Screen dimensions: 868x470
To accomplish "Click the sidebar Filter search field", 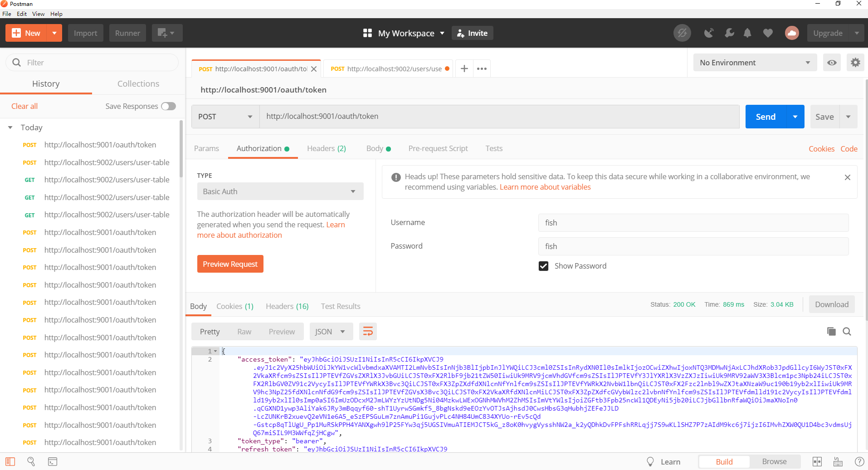I will point(92,63).
